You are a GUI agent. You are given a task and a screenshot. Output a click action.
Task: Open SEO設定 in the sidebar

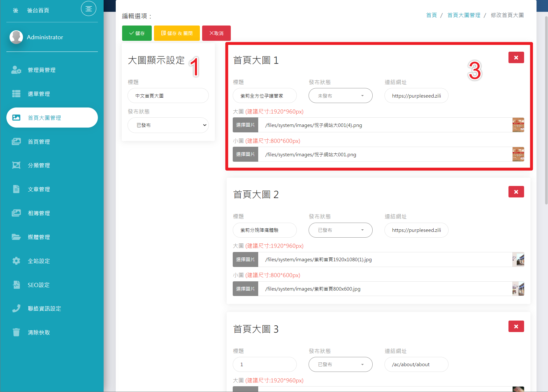click(x=39, y=285)
